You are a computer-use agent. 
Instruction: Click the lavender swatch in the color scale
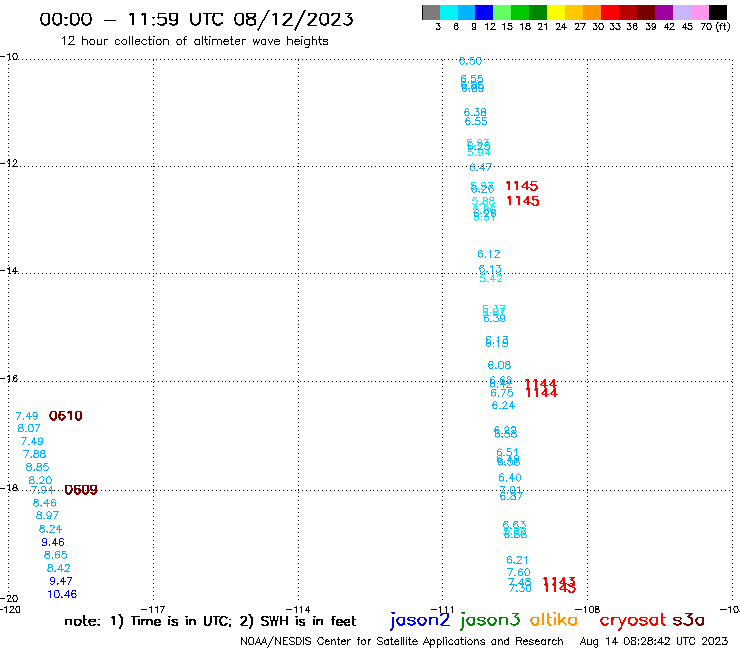point(681,12)
